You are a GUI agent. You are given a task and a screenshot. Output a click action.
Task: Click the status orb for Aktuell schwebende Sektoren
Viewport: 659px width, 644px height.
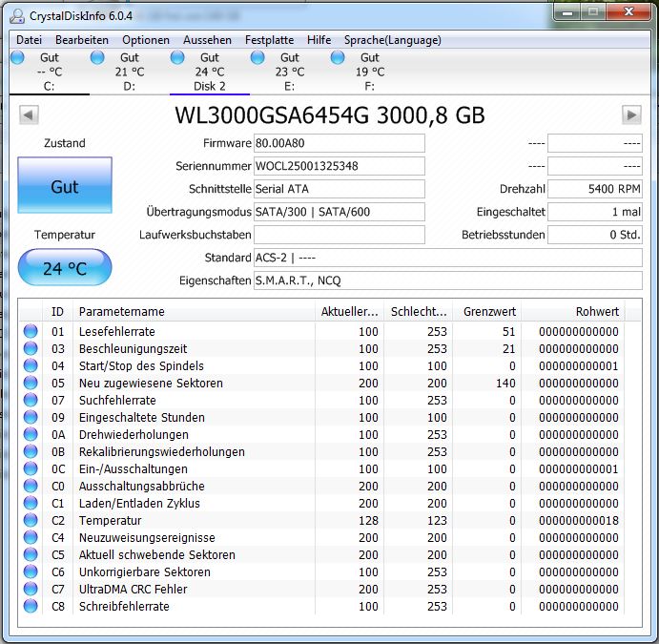pyautogui.click(x=31, y=555)
